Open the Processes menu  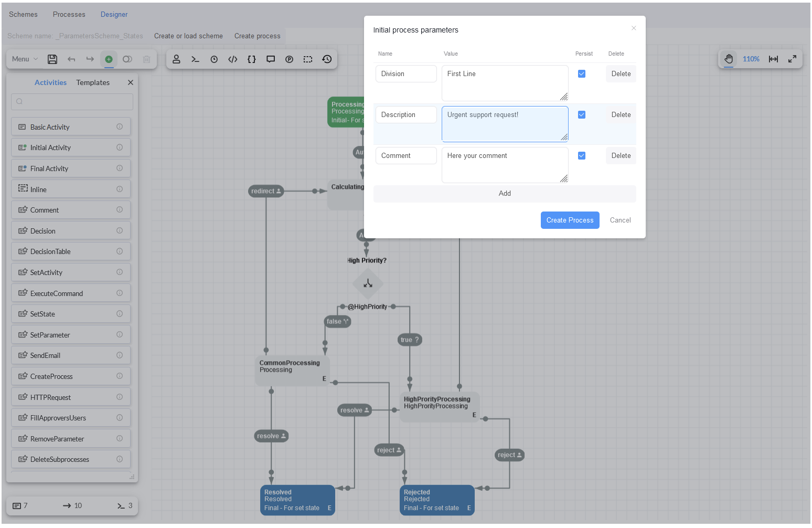click(x=69, y=14)
